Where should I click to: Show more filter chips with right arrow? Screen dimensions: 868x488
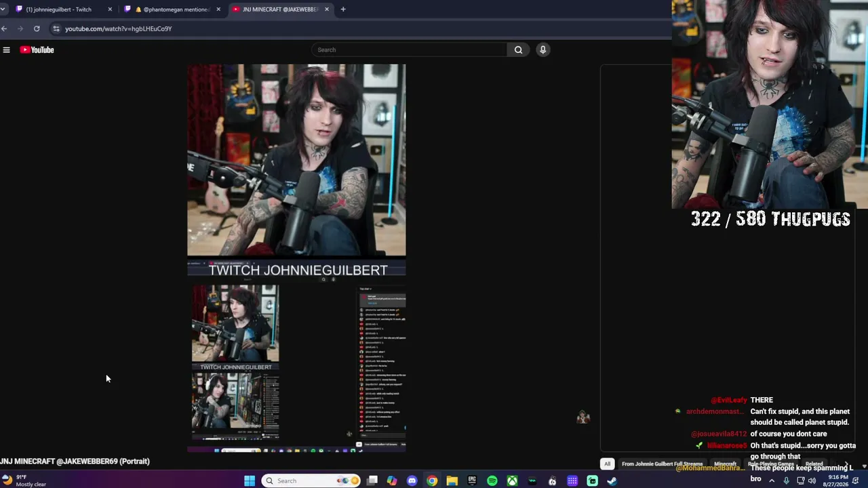846,464
